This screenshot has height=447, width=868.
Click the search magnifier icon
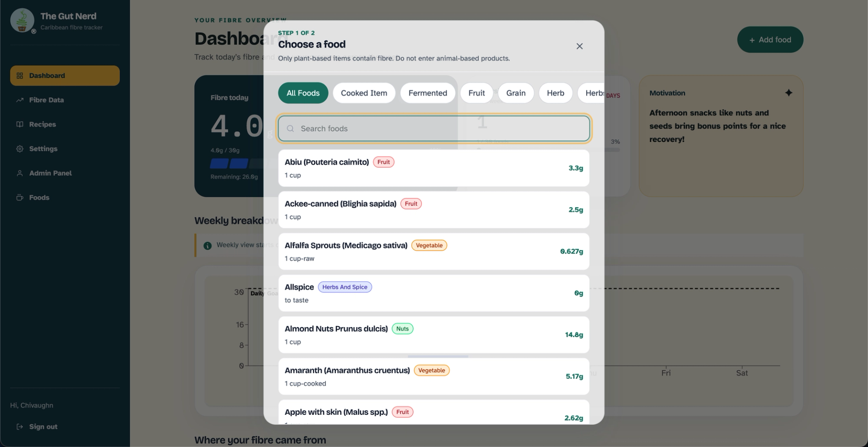tap(290, 128)
